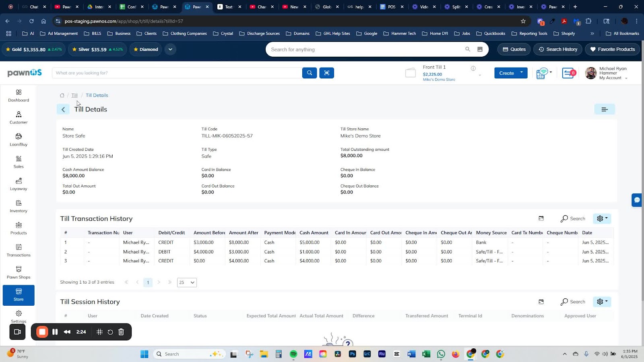
Task: Open the Products sidebar section
Action: coord(19,228)
